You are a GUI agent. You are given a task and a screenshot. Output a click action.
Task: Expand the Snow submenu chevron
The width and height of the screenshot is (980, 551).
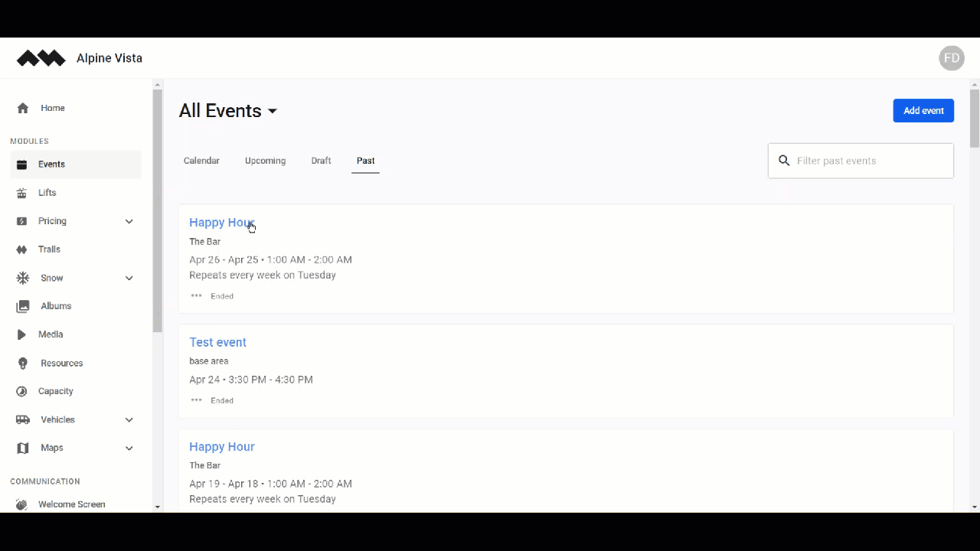(129, 278)
